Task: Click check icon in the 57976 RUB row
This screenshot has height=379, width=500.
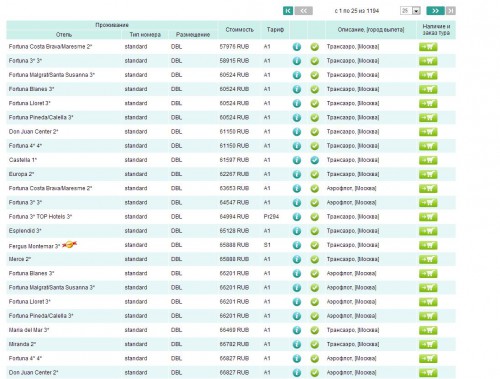Action: pos(315,47)
